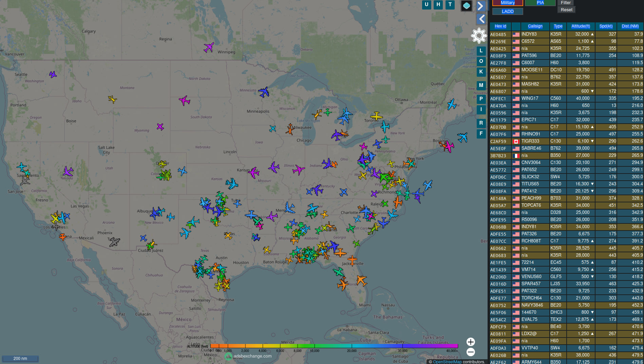Click the 200 nm scale indicator
This screenshot has width=644, height=364.
point(20,359)
